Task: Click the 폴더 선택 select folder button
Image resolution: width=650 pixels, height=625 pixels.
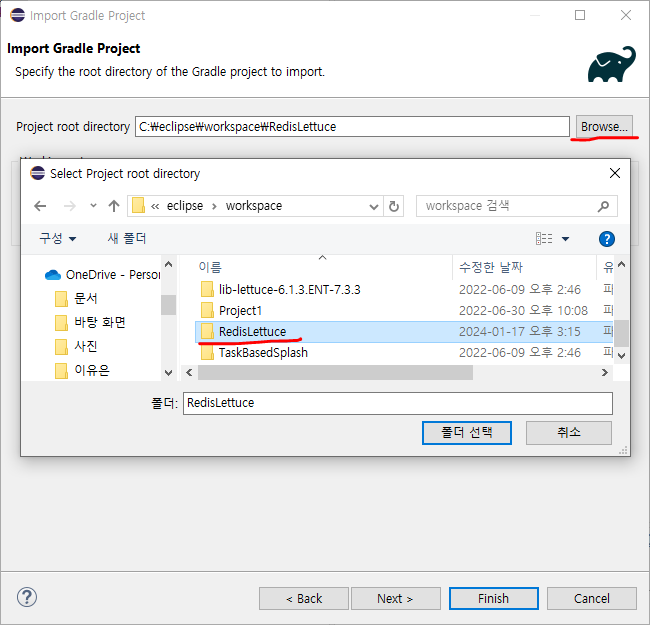Action: [x=468, y=432]
